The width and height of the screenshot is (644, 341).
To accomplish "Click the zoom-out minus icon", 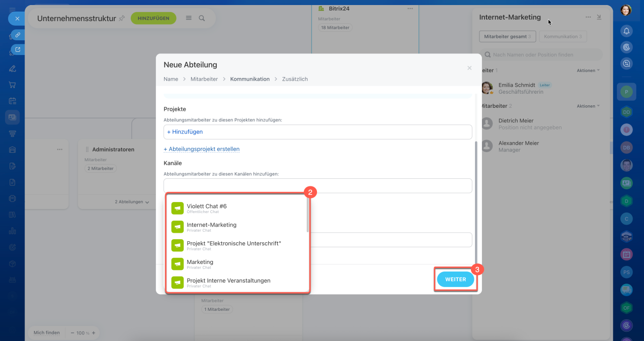I will pos(72,333).
